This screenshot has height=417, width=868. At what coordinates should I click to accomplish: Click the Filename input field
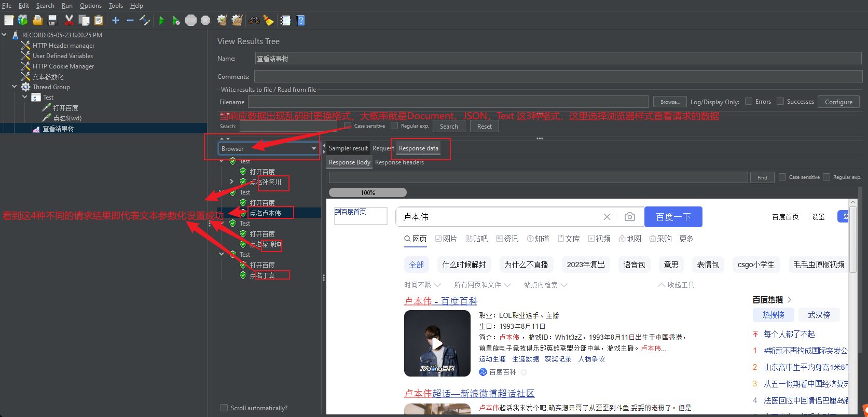448,102
